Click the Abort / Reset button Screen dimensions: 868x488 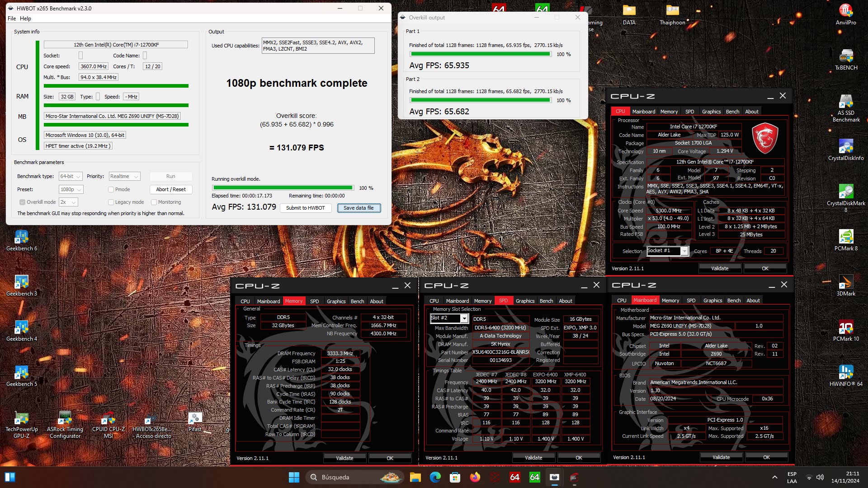coord(171,189)
